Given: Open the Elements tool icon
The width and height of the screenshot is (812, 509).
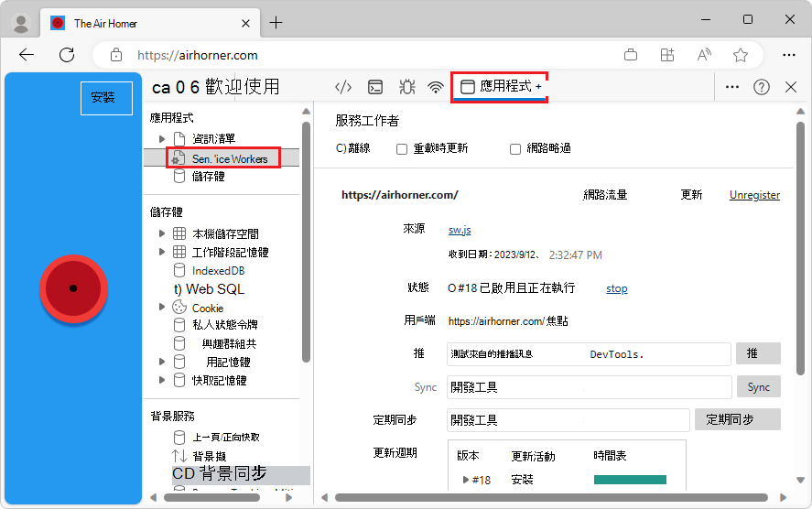Looking at the screenshot, I should click(343, 87).
